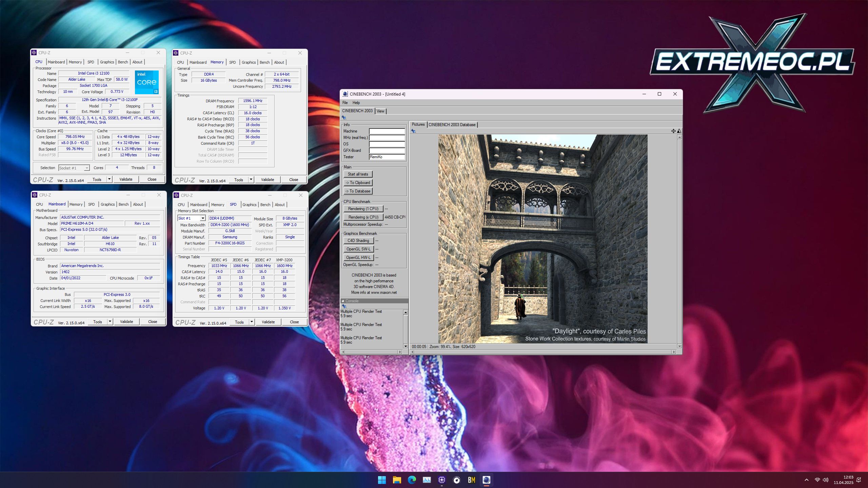868x488 pixels.
Task: Click the Tester field containing RemiKo
Action: point(387,157)
